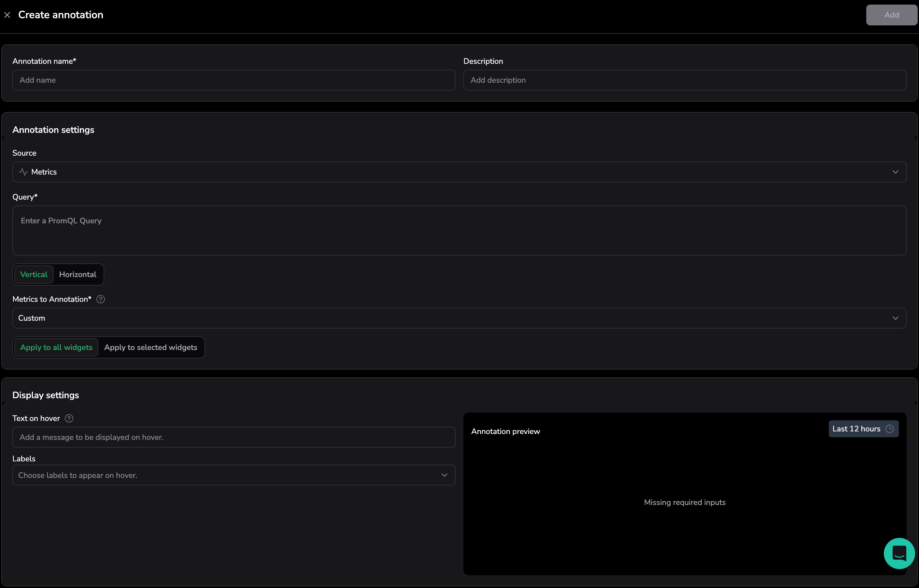Click the Source dropdown chevron arrow
This screenshot has height=588, width=919.
[895, 172]
